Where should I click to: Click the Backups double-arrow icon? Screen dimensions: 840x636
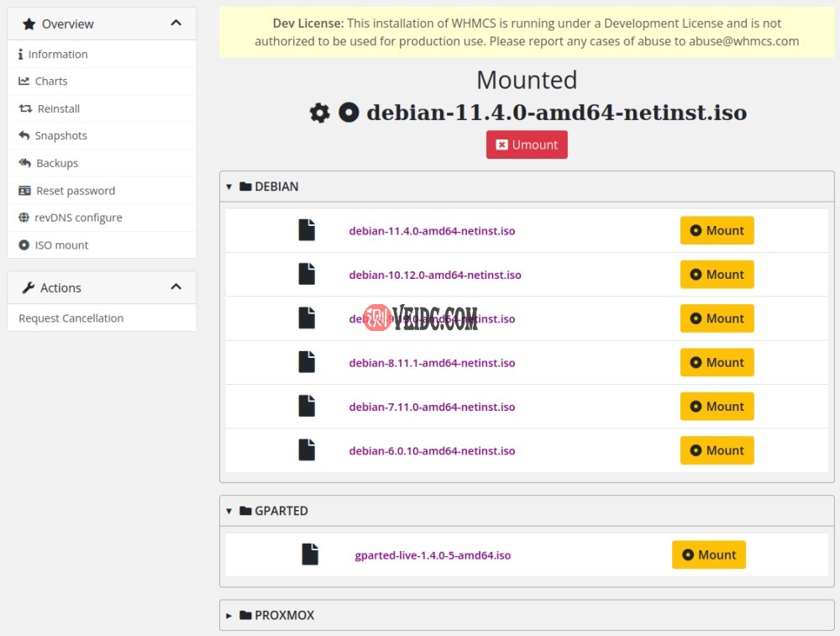point(24,163)
